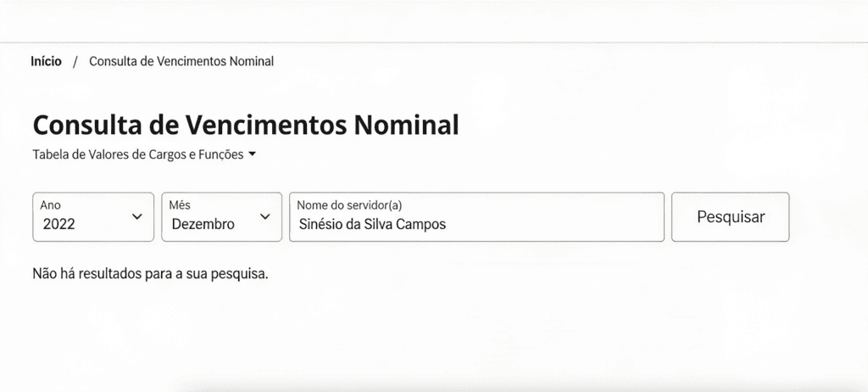The height and width of the screenshot is (392, 868).
Task: Go to Início breadcrumb link
Action: click(46, 61)
